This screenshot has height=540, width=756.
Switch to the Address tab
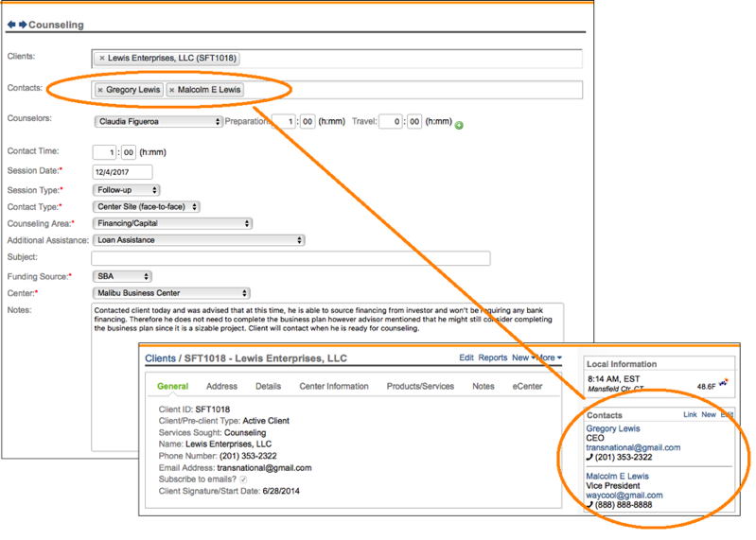(x=221, y=386)
